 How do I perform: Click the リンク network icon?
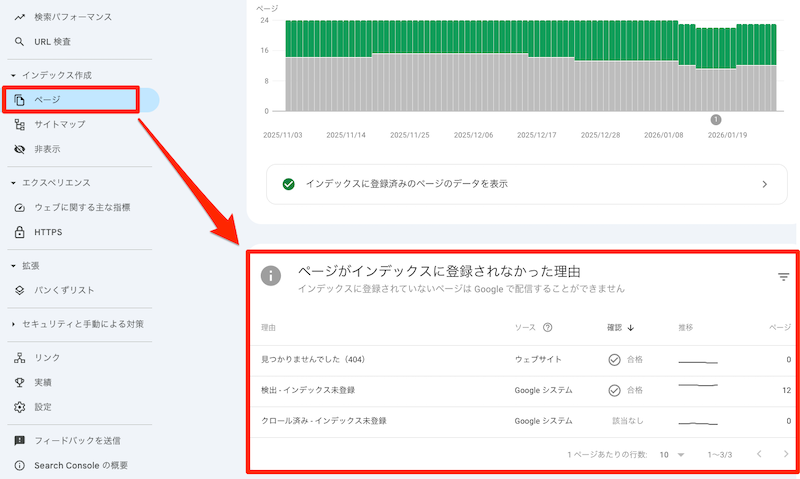[20, 357]
